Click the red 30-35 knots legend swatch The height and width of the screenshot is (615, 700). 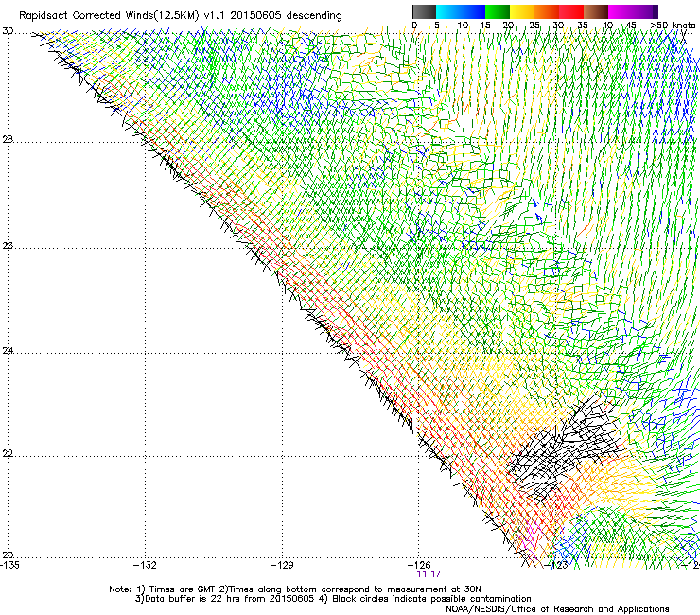[x=571, y=11]
